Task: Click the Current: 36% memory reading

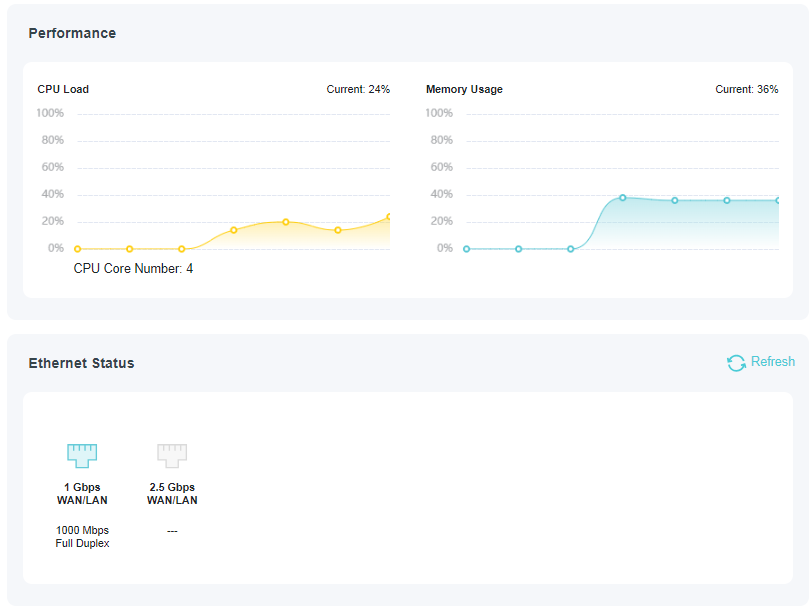Action: [747, 89]
